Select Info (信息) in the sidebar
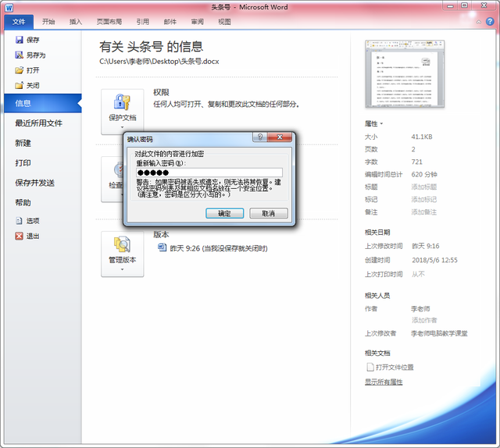The image size is (500, 448). pos(43,103)
